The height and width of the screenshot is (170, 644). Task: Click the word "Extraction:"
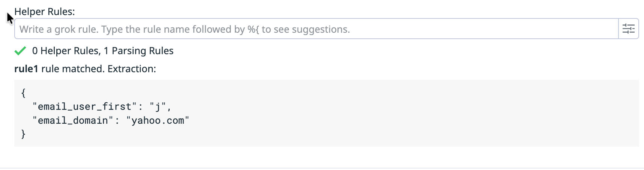coord(132,69)
